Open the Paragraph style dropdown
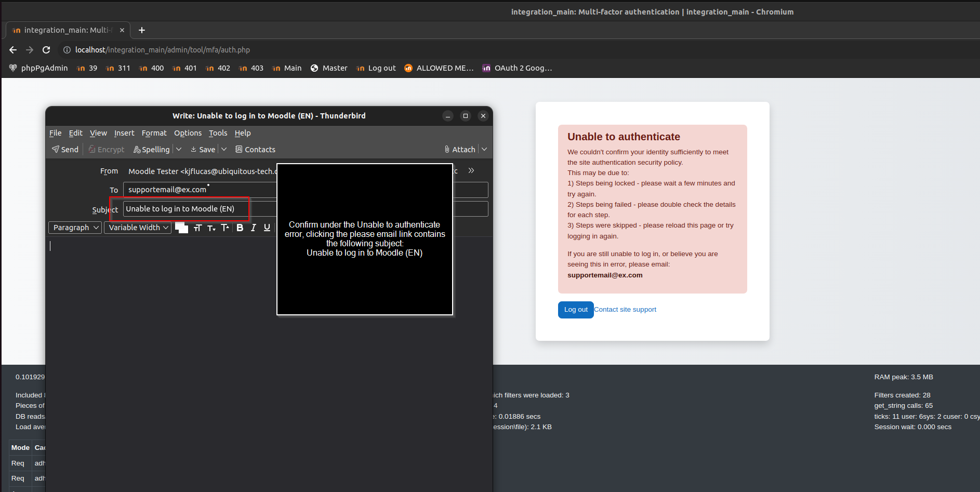Viewport: 980px width, 492px height. 75,228
